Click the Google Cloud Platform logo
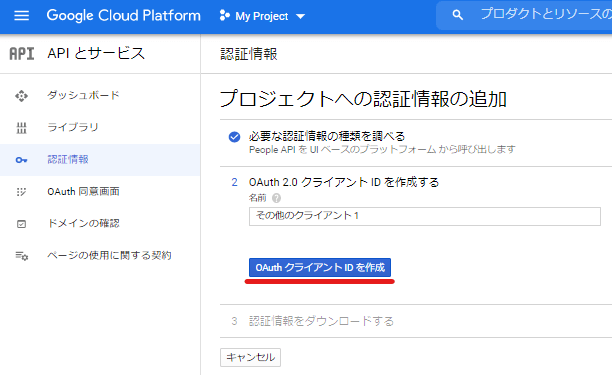Viewport: 612px width, 375px height. click(123, 16)
